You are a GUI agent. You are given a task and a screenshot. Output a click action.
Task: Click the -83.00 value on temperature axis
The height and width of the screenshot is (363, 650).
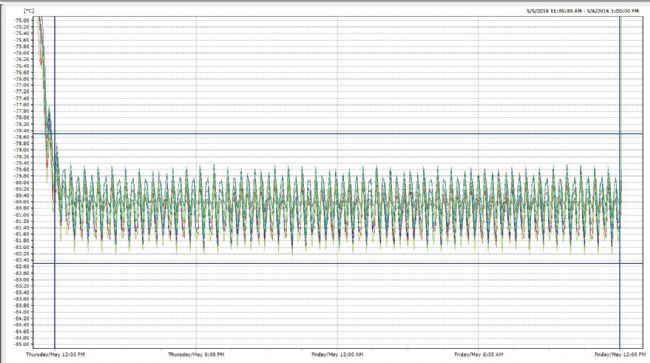(x=22, y=280)
